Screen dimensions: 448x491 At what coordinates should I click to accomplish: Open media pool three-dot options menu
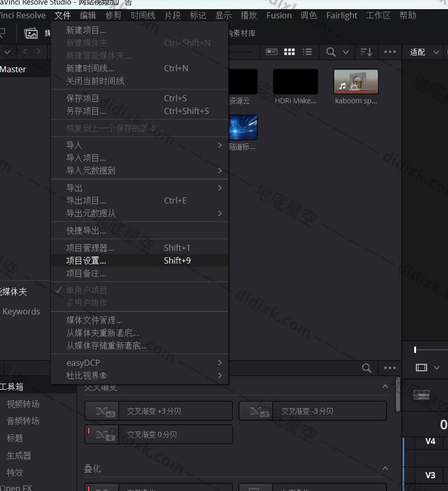[x=390, y=52]
